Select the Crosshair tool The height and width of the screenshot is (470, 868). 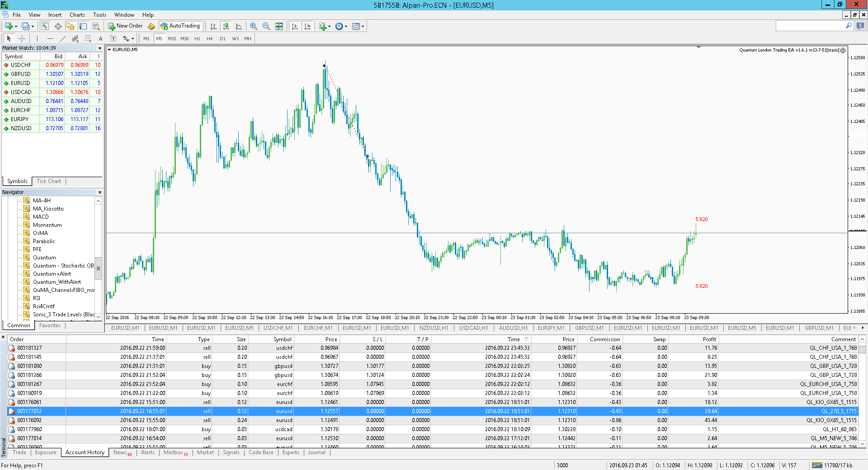[x=22, y=38]
